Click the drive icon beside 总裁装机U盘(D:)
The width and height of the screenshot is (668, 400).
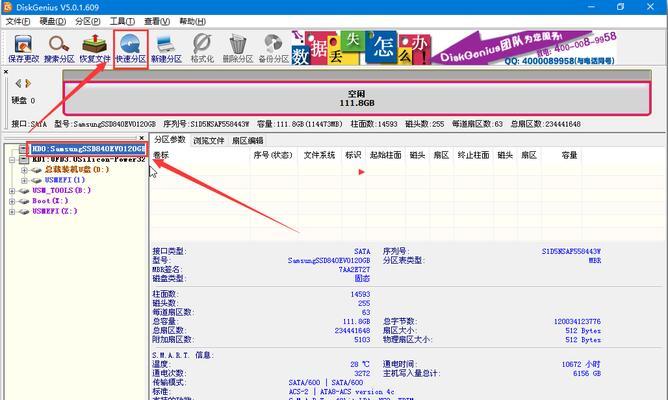pyautogui.click(x=37, y=170)
